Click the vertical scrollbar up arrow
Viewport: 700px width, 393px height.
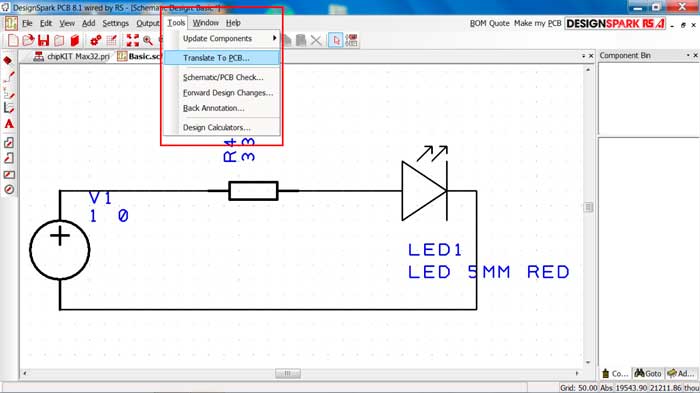[x=588, y=70]
